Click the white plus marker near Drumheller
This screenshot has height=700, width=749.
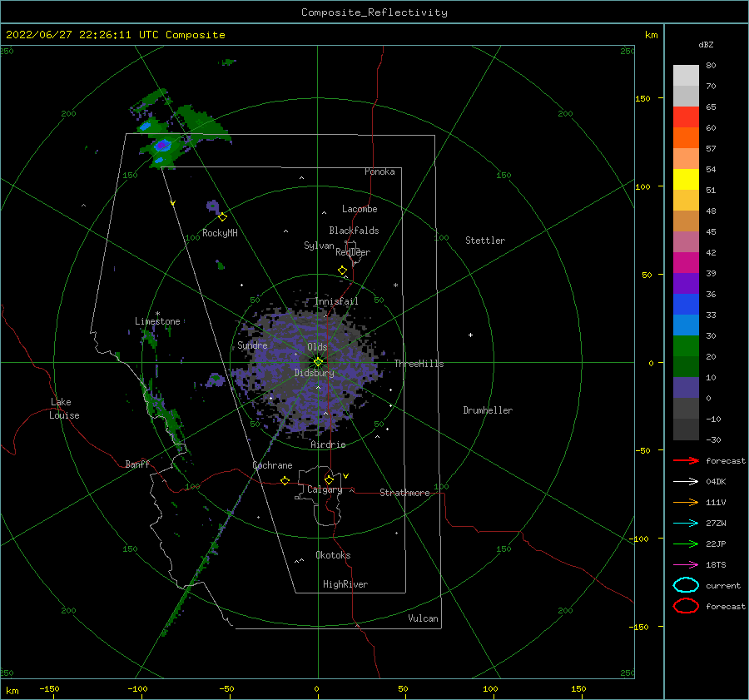click(470, 335)
